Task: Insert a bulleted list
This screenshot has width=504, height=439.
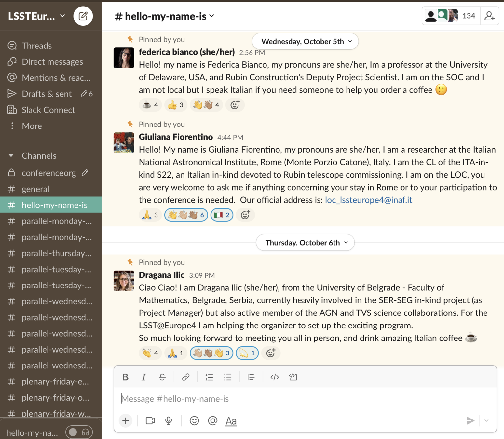Action: (x=227, y=377)
